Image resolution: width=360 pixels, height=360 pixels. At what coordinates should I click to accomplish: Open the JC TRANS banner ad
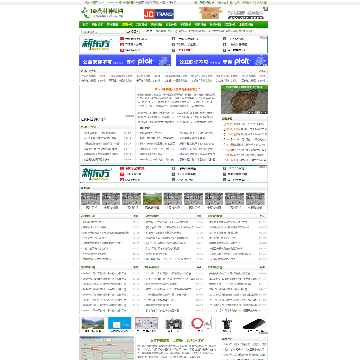point(159,14)
